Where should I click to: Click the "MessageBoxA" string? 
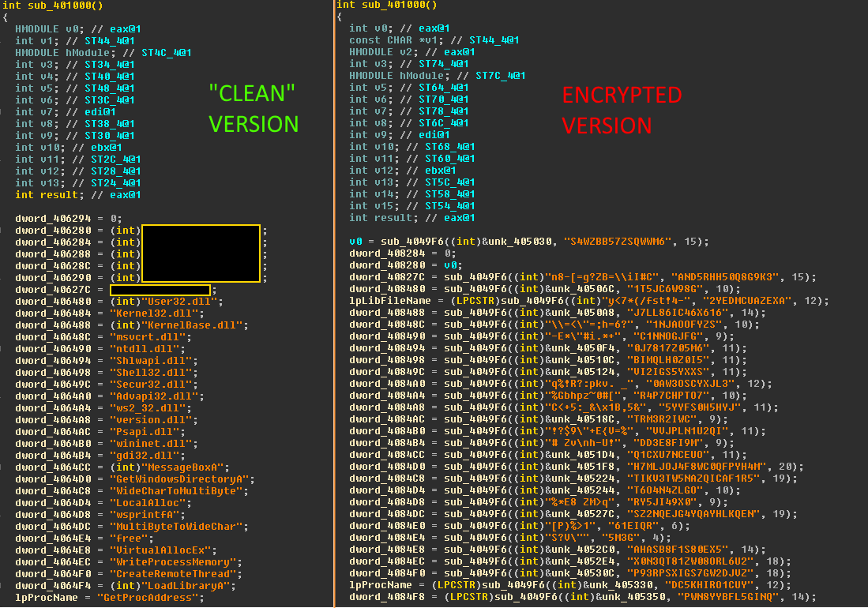(x=182, y=467)
